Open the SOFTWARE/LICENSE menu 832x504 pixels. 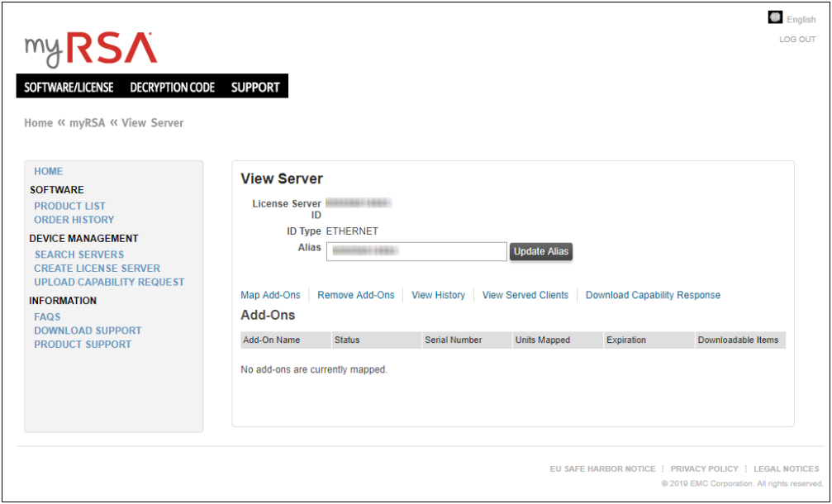(x=69, y=87)
